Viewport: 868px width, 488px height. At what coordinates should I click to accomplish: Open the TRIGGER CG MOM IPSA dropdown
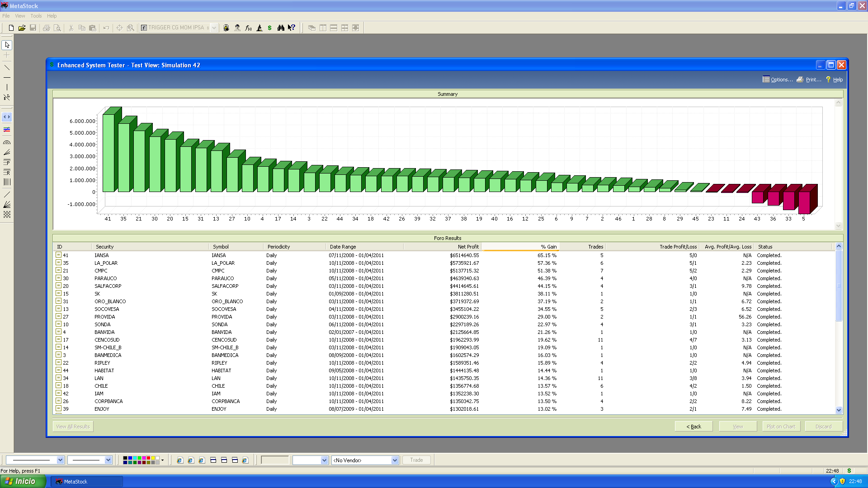[x=214, y=28]
